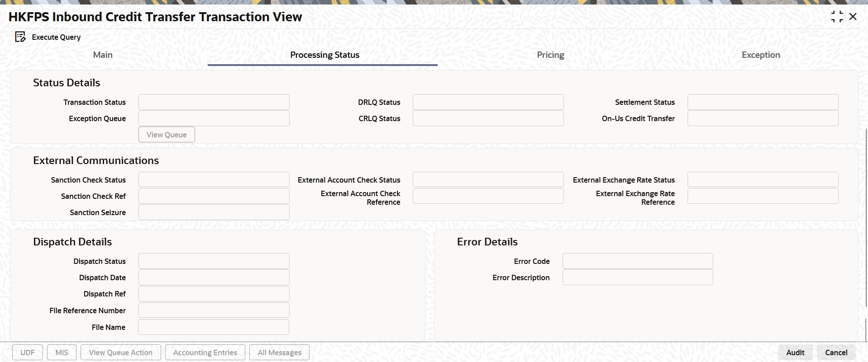Open All Messages
Screen dimensions: 868x362
[279, 353]
